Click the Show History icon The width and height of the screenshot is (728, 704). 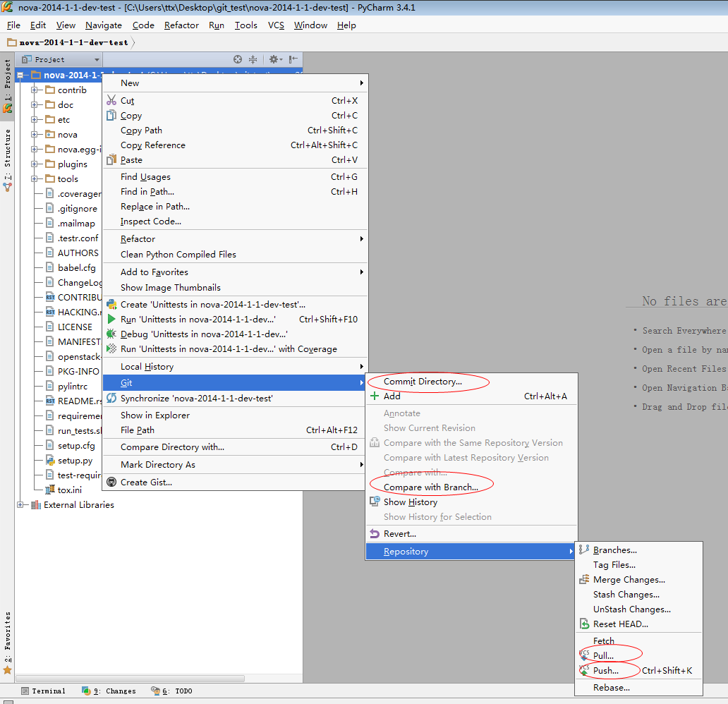pyautogui.click(x=375, y=502)
